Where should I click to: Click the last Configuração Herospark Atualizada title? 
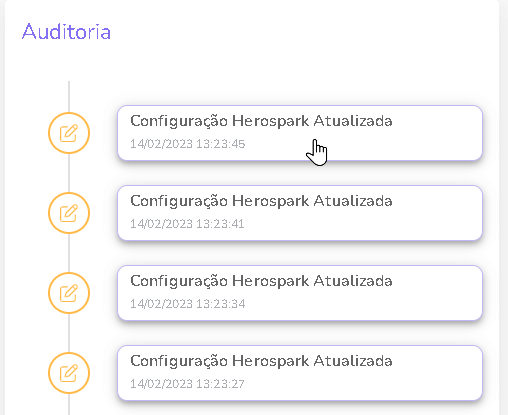[x=261, y=362]
